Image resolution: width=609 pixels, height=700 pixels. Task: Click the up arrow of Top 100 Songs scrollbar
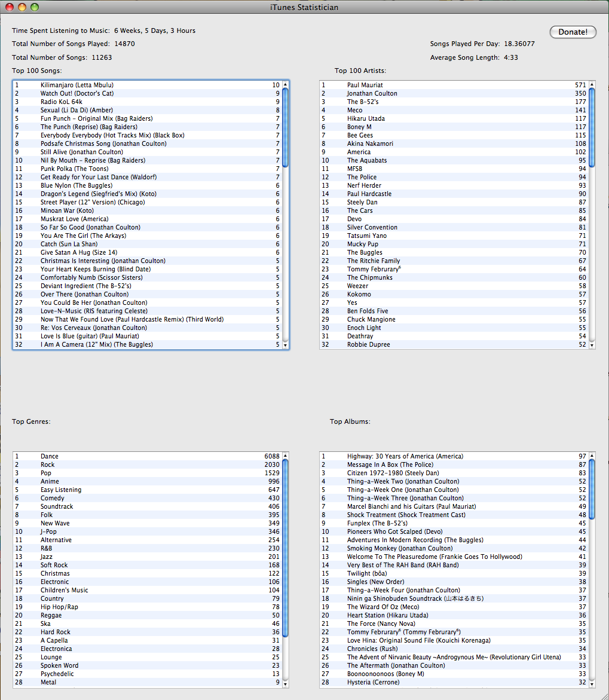[285, 84]
